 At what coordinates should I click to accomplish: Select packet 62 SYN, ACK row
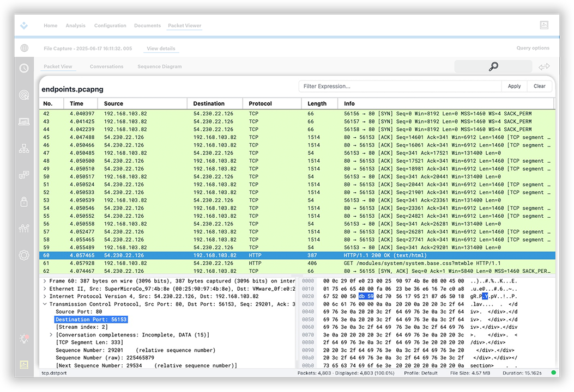pyautogui.click(x=297, y=271)
